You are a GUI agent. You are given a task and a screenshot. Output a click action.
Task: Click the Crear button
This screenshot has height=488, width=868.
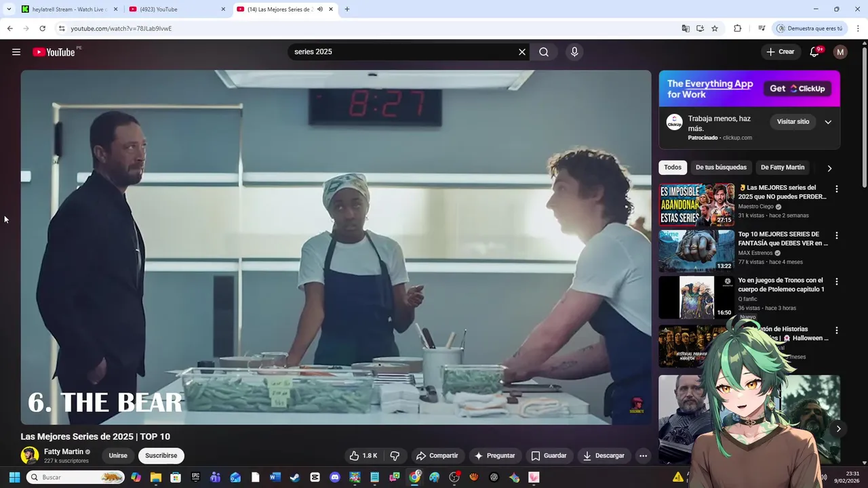[780, 52]
